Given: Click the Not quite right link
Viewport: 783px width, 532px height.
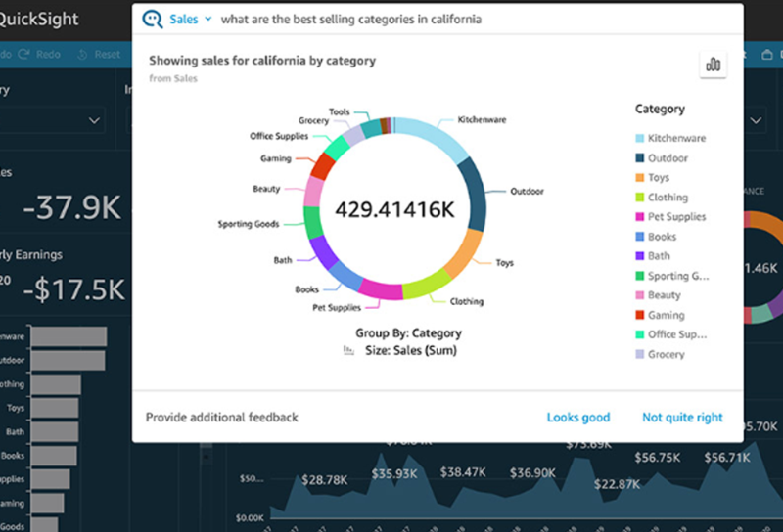Looking at the screenshot, I should click(x=682, y=418).
